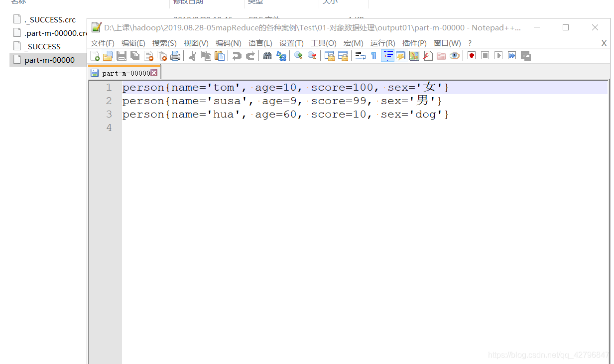Click line number 4 in margin

[109, 128]
